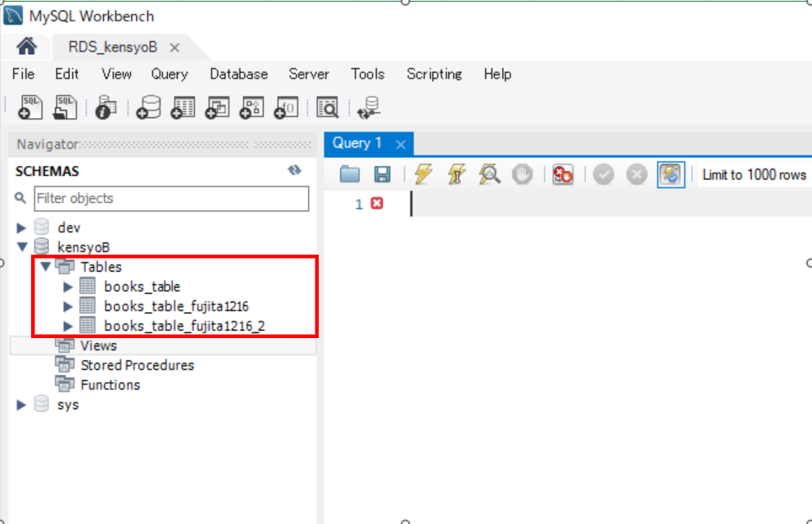
Task: Open the File menu
Action: click(x=23, y=74)
